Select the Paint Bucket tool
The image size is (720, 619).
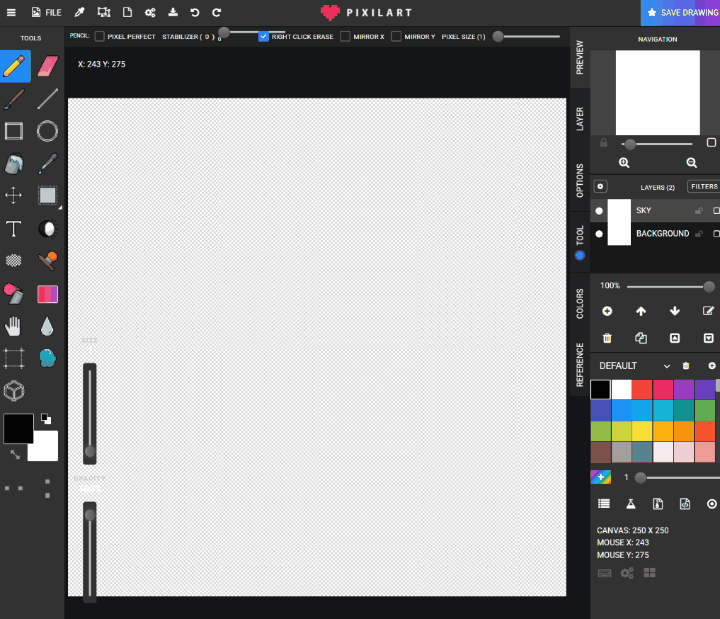[14, 164]
